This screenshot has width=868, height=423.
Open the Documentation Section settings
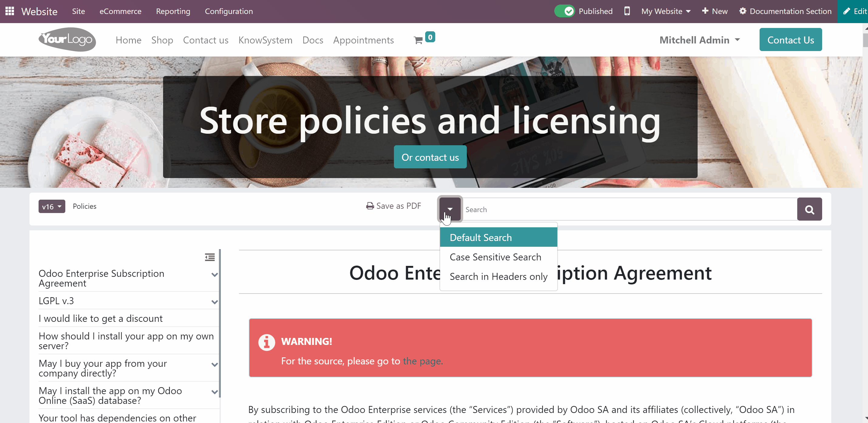point(785,11)
